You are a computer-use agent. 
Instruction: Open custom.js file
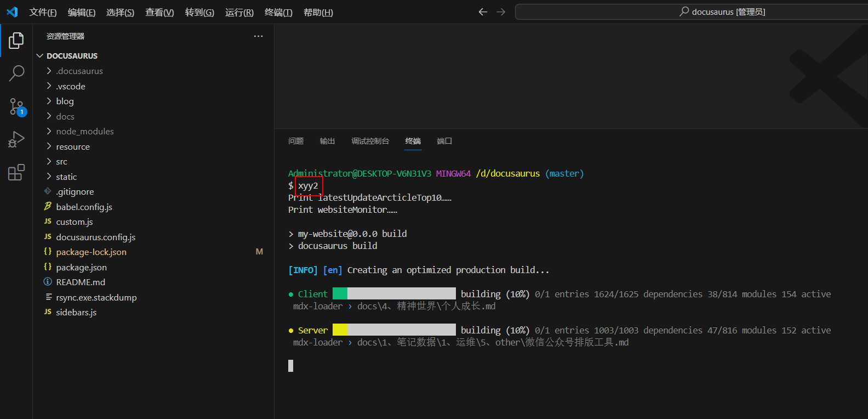tap(75, 222)
